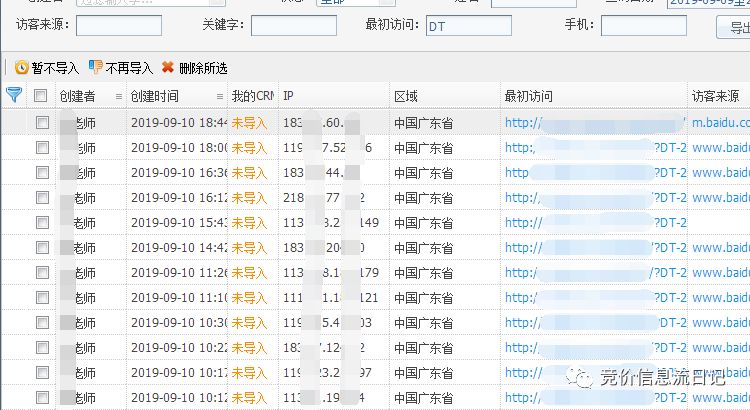Check the row created 2019-09-10 10:30
This screenshot has width=750, height=410.
(x=43, y=322)
